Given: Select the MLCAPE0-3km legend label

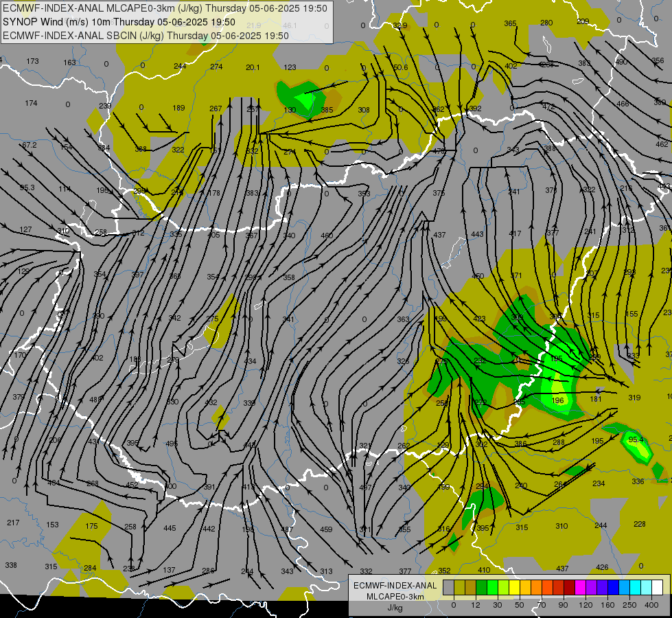Looking at the screenshot, I should 395,597.
